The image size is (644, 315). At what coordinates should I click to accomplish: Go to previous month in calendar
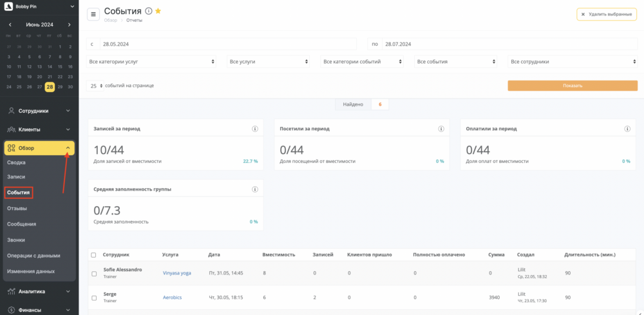point(10,24)
